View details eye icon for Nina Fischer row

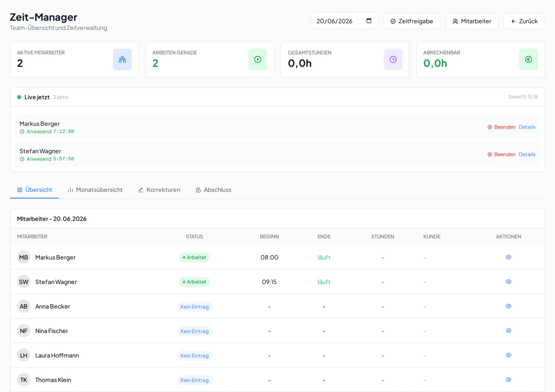509,331
